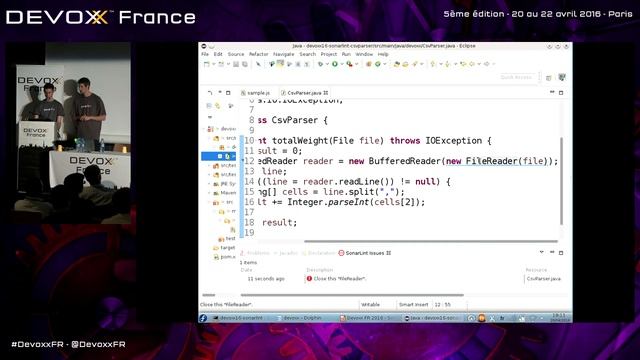Click the New Java Package icon
The image size is (640, 360).
point(368,64)
